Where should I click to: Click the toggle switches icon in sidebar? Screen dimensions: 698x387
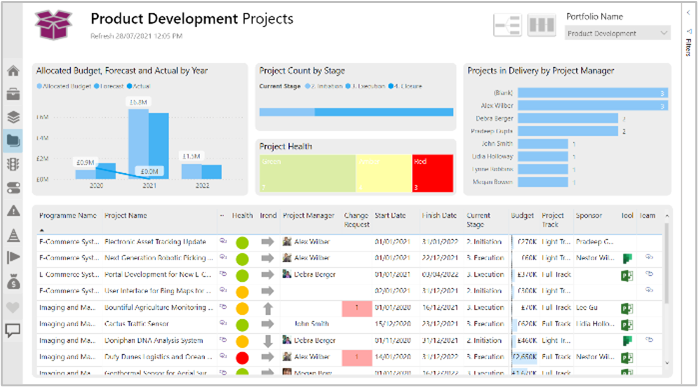[13, 188]
